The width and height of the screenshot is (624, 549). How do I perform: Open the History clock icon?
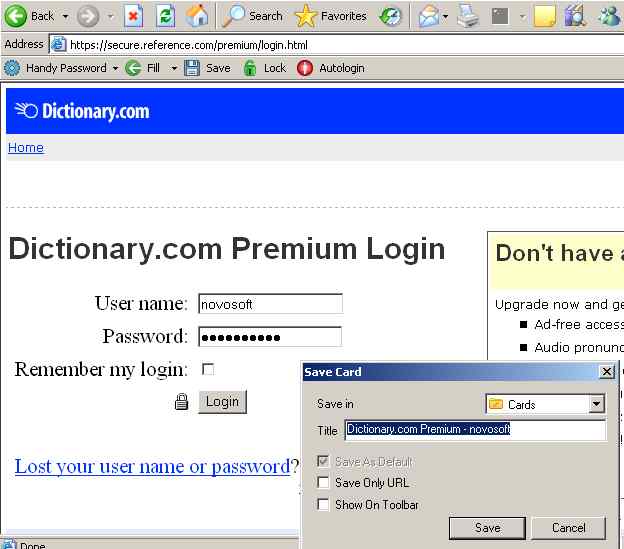click(390, 16)
